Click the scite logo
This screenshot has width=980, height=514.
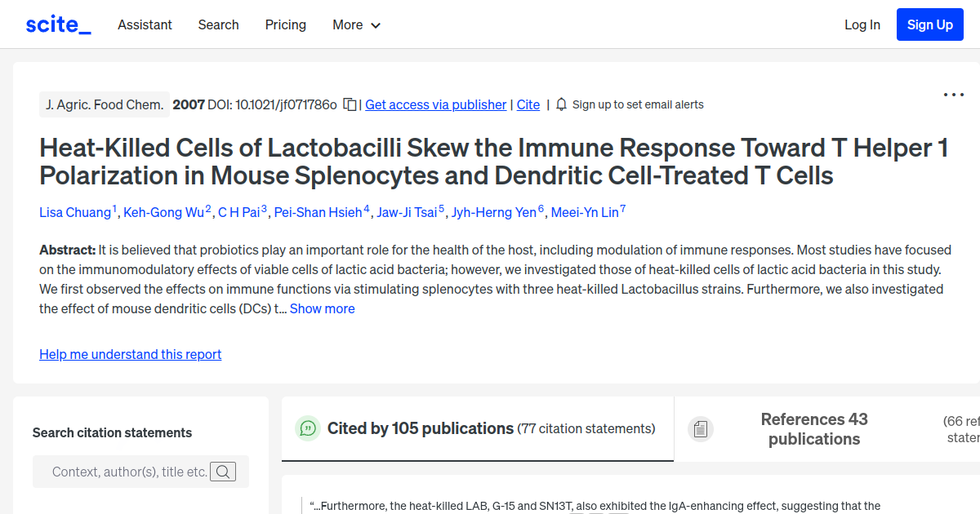point(57,24)
